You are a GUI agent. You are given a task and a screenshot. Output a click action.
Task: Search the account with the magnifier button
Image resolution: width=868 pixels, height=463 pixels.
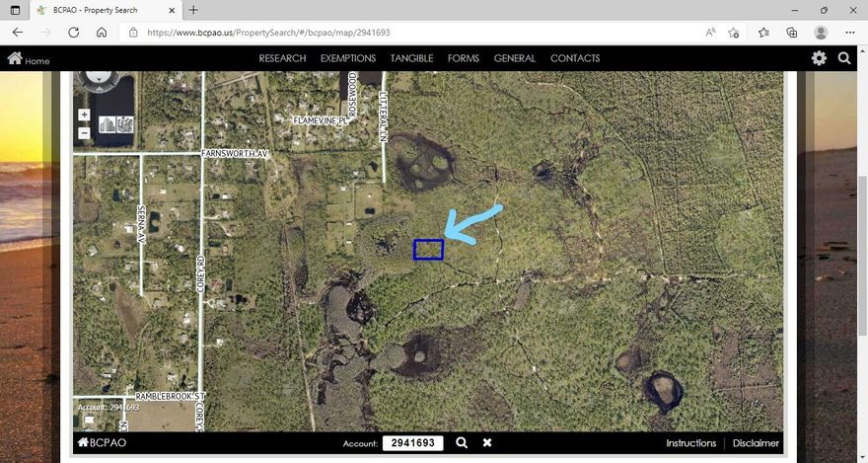point(462,442)
